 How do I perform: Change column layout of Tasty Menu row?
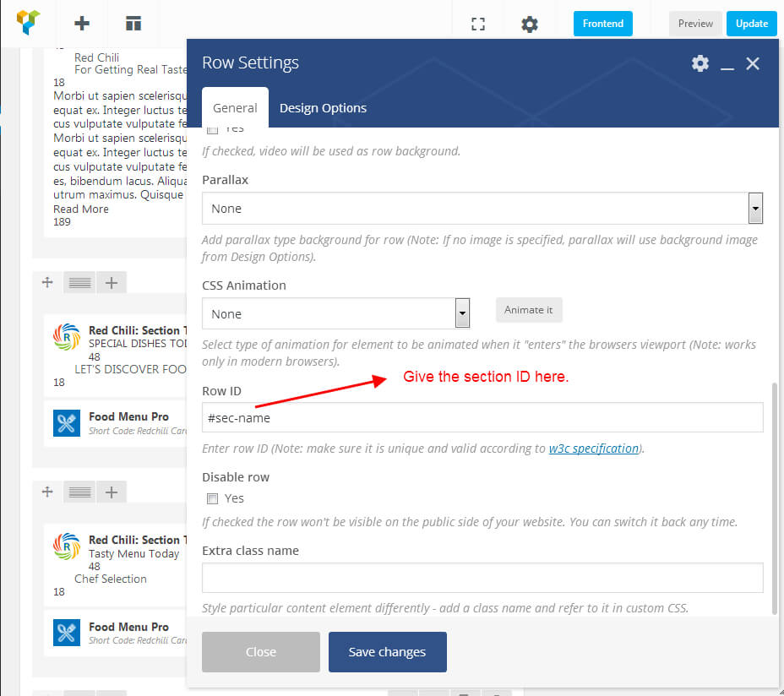click(x=79, y=492)
